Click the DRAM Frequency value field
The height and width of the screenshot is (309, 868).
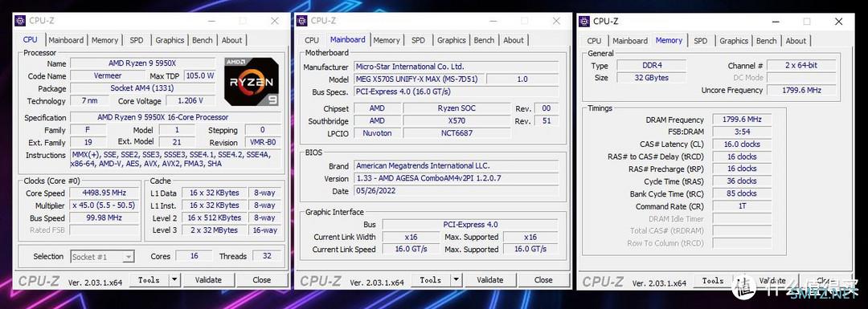click(741, 120)
